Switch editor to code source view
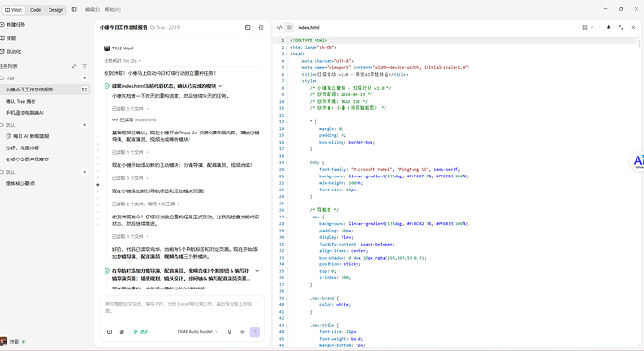This screenshot has width=644, height=351. click(x=280, y=27)
